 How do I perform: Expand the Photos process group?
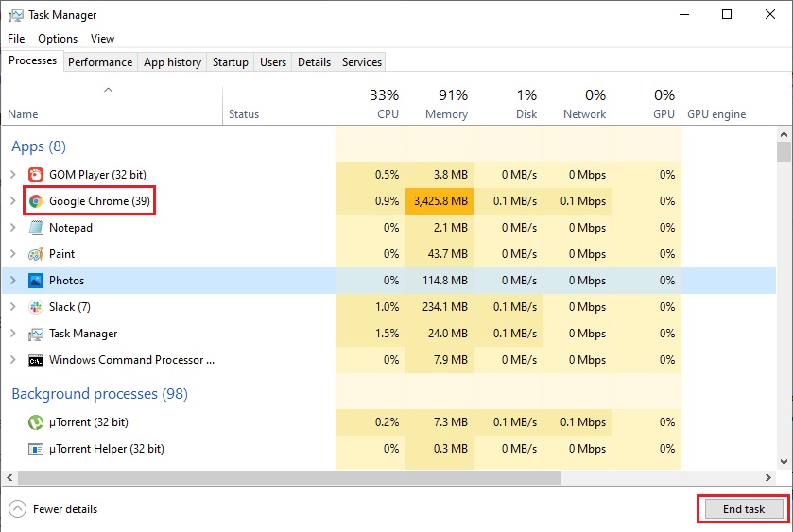tap(13, 280)
